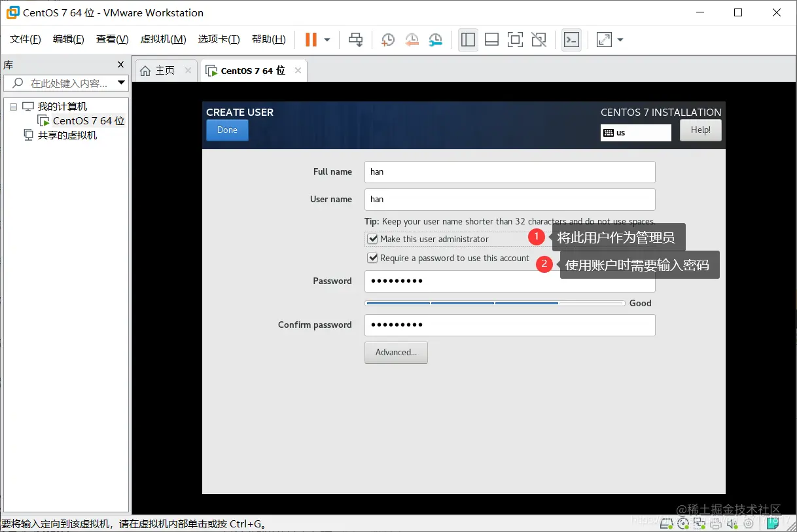Close the CentOS 7 64 位 tab
797x532 pixels.
pyautogui.click(x=298, y=70)
